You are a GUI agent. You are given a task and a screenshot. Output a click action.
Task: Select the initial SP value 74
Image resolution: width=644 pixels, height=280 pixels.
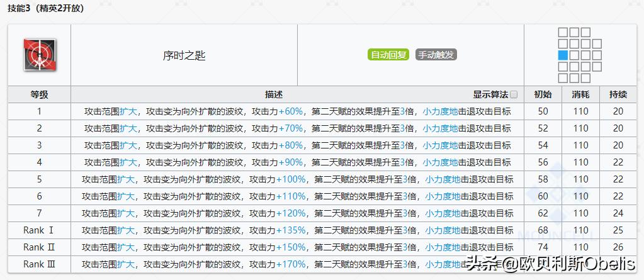tap(543, 247)
